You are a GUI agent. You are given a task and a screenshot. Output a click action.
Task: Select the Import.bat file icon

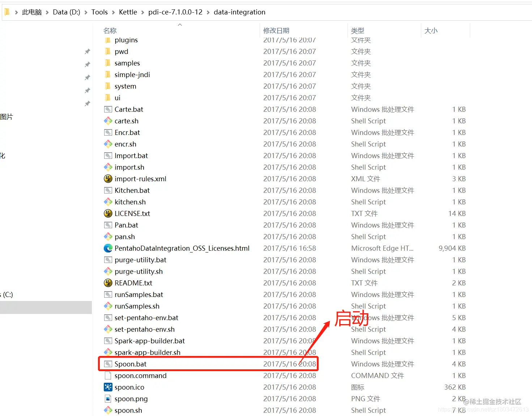tap(108, 156)
